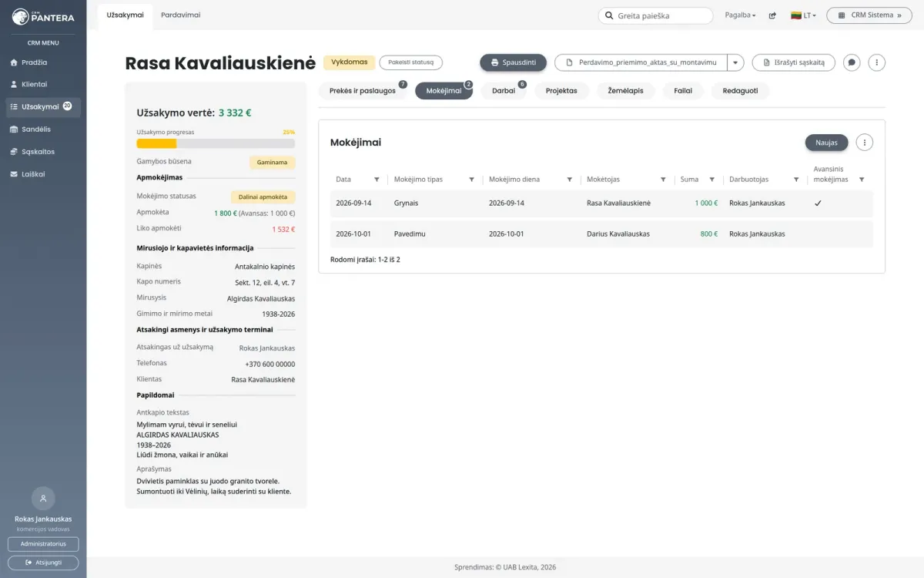
Task: Open the LT language dropdown
Action: (803, 15)
